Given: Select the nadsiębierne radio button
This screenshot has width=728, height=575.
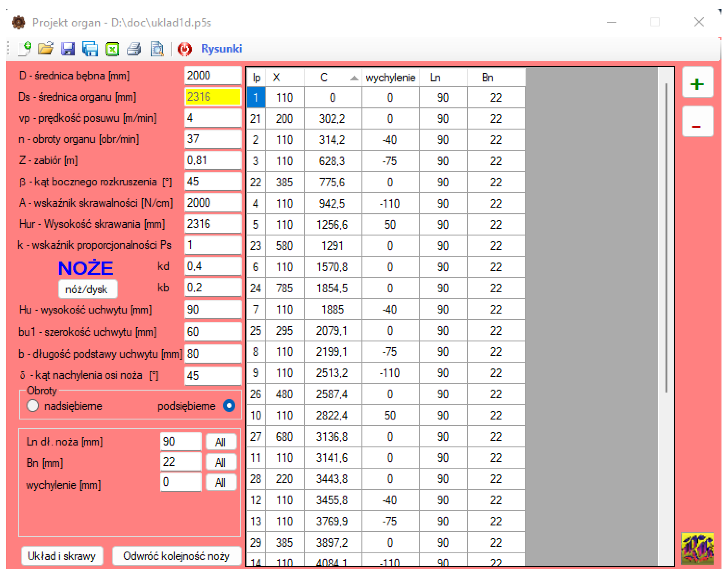Looking at the screenshot, I should click(x=33, y=406).
